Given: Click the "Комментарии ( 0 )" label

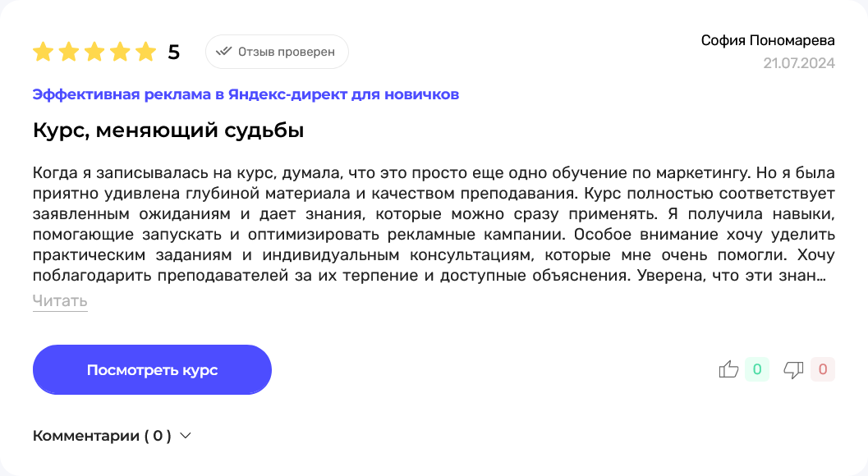Looking at the screenshot, I should (102, 436).
